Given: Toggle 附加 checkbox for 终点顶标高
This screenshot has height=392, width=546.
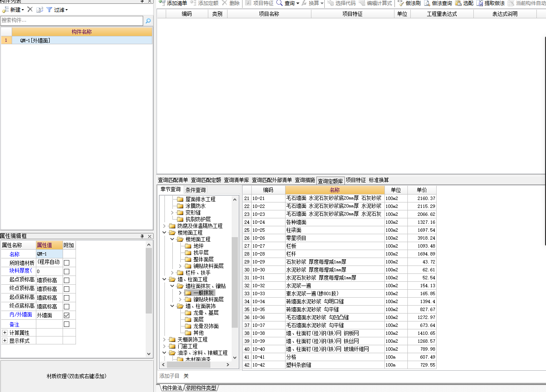Looking at the screenshot, I should point(66,289).
